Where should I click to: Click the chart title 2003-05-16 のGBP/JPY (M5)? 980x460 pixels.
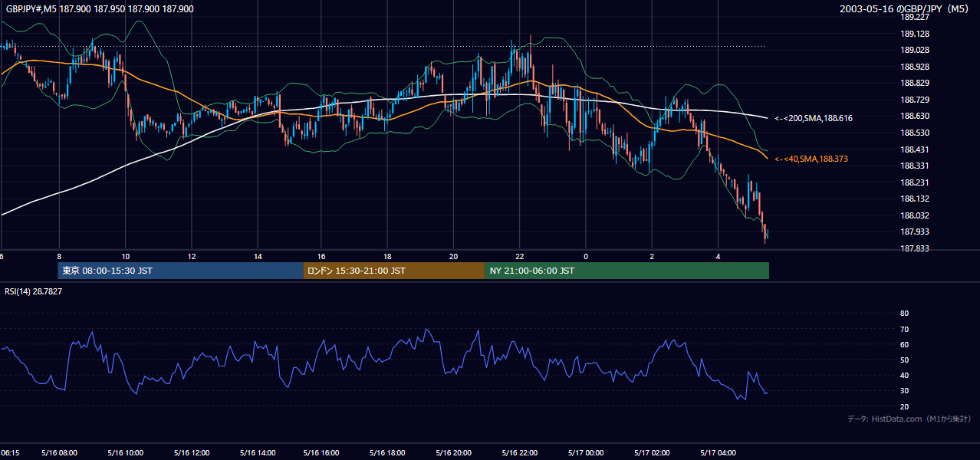click(906, 8)
